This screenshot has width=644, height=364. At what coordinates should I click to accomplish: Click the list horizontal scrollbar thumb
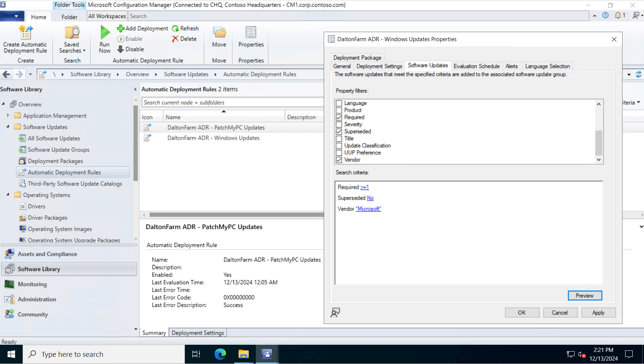tap(237, 215)
